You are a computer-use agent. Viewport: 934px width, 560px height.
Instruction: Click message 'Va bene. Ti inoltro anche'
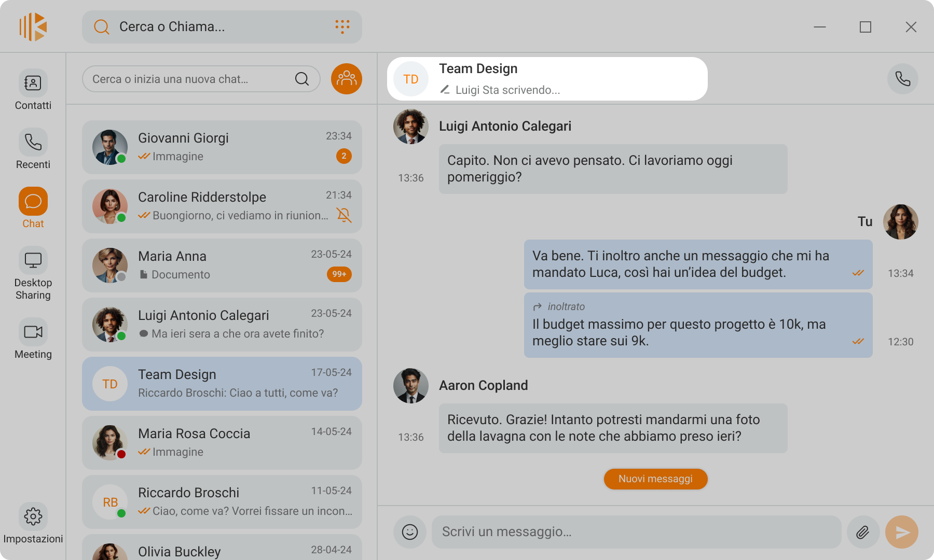click(x=698, y=264)
